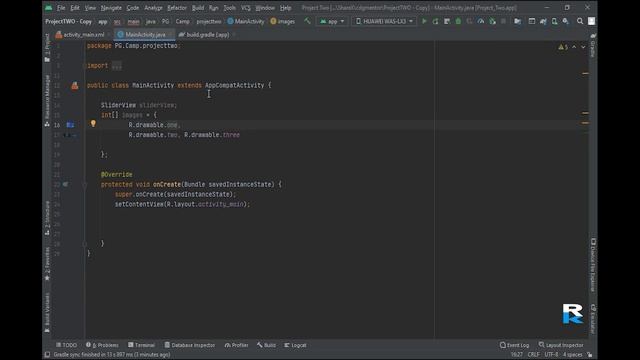Open the Build menu
Viewport: 640px width, 360px height.
(198, 8)
